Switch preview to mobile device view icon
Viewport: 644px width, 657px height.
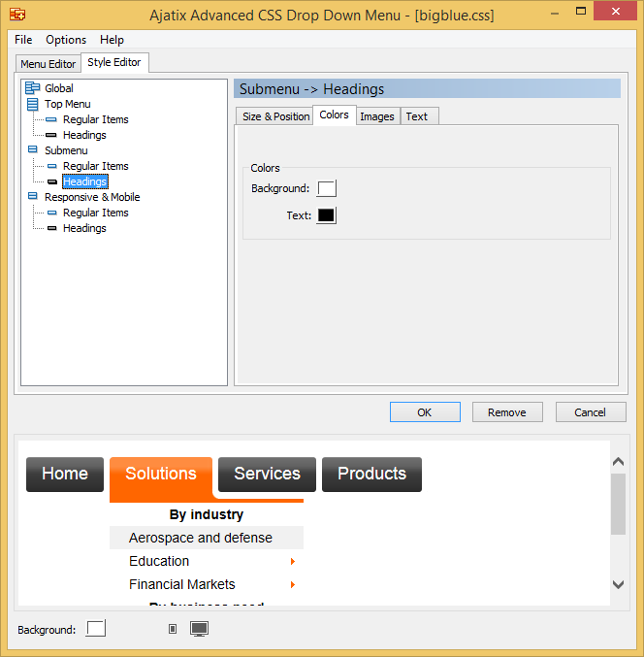pos(173,629)
